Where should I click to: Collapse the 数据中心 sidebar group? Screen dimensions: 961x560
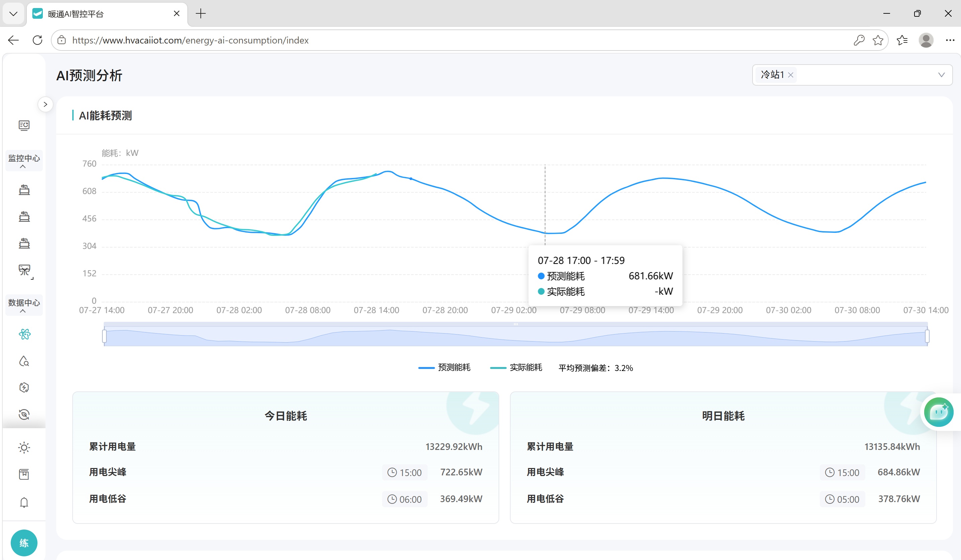24,305
